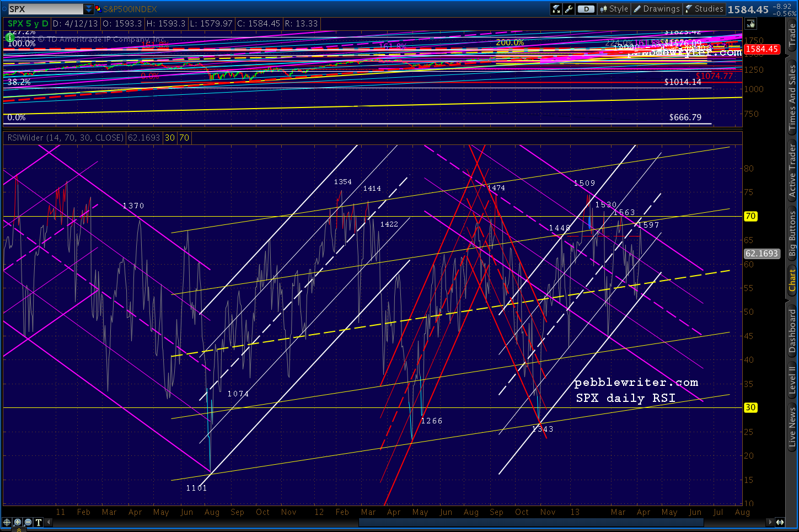
Task: Click the D daily timeframe button
Action: (x=587, y=9)
